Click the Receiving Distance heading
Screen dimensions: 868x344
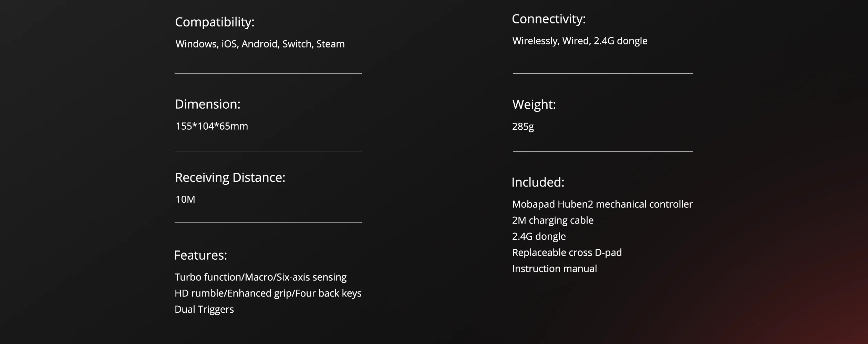coord(230,178)
